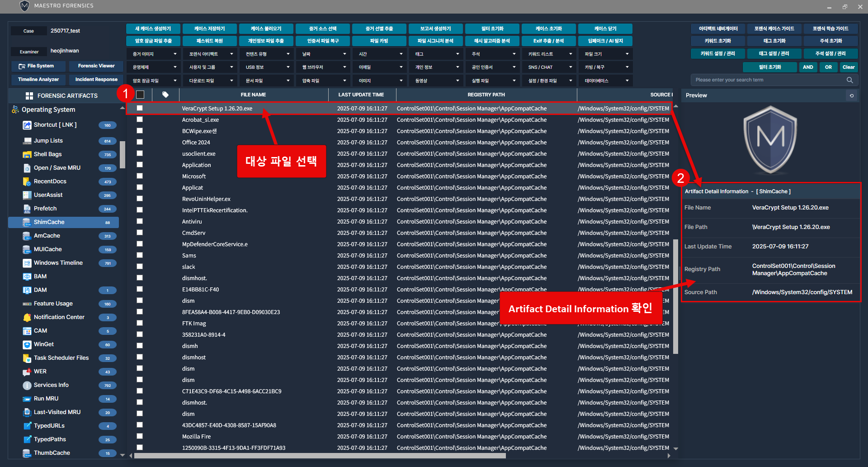Click the tag column header icon
Screen dimensions: 868x467
[165, 95]
